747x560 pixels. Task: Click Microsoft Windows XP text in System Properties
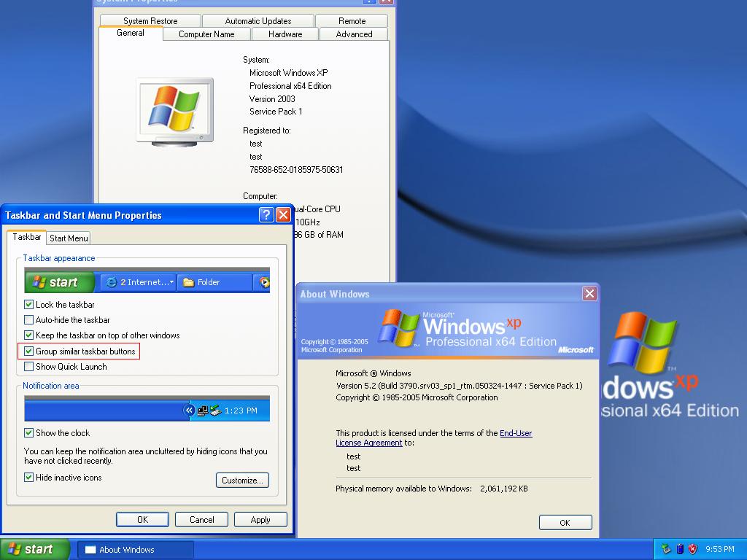(x=289, y=73)
